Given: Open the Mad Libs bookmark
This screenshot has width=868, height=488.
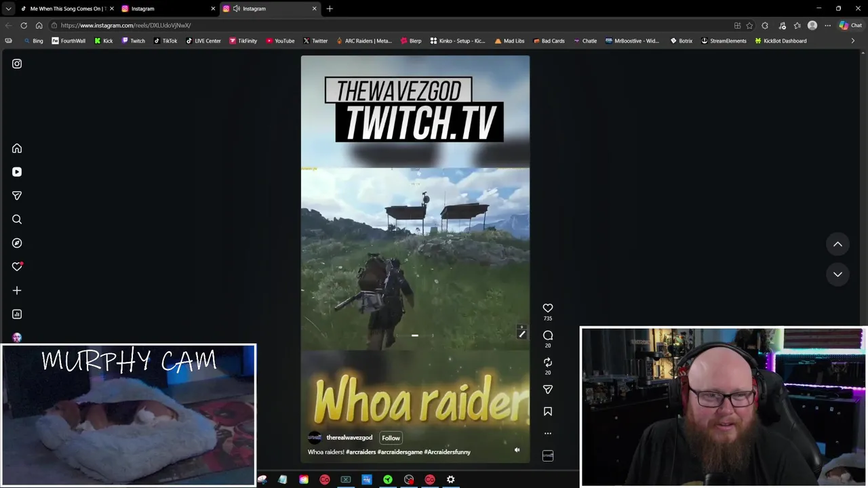Looking at the screenshot, I should point(509,41).
